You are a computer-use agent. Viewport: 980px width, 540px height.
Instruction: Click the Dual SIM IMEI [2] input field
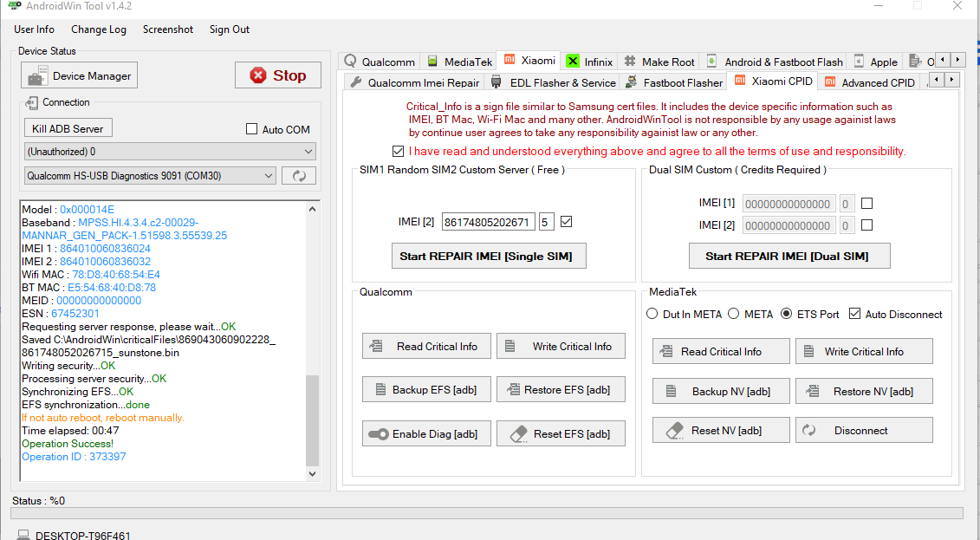(789, 225)
